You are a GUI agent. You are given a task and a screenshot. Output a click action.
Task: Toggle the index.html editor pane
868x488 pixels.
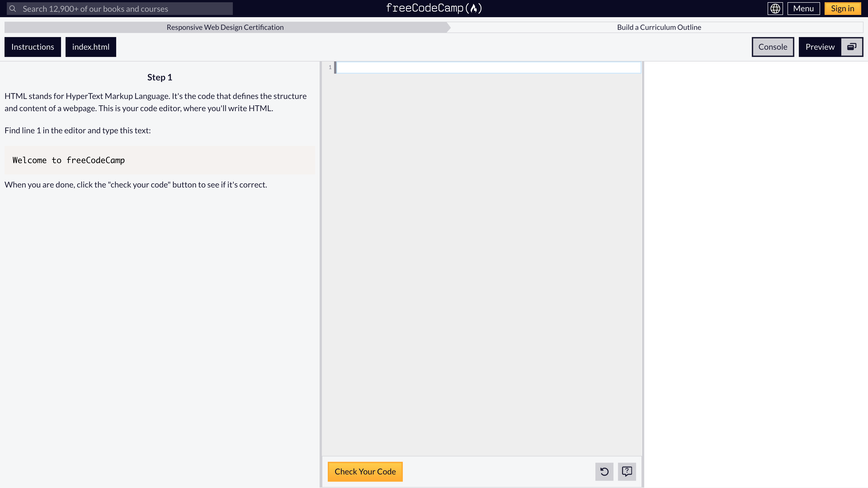tap(91, 47)
